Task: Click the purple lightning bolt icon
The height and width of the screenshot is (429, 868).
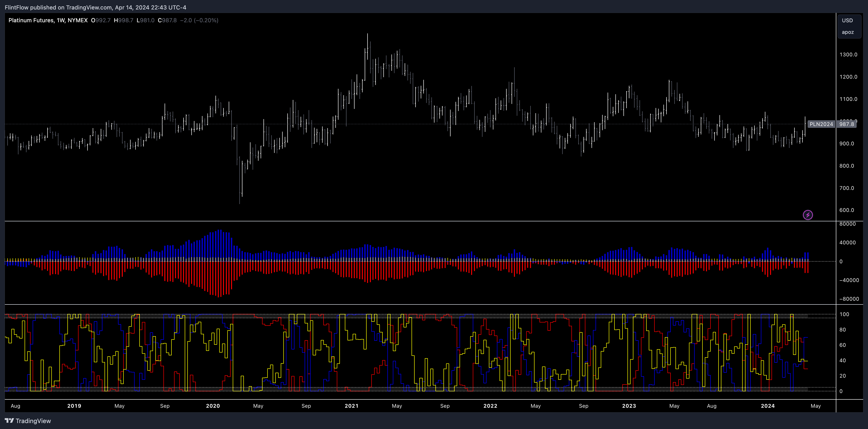Action: [x=808, y=215]
